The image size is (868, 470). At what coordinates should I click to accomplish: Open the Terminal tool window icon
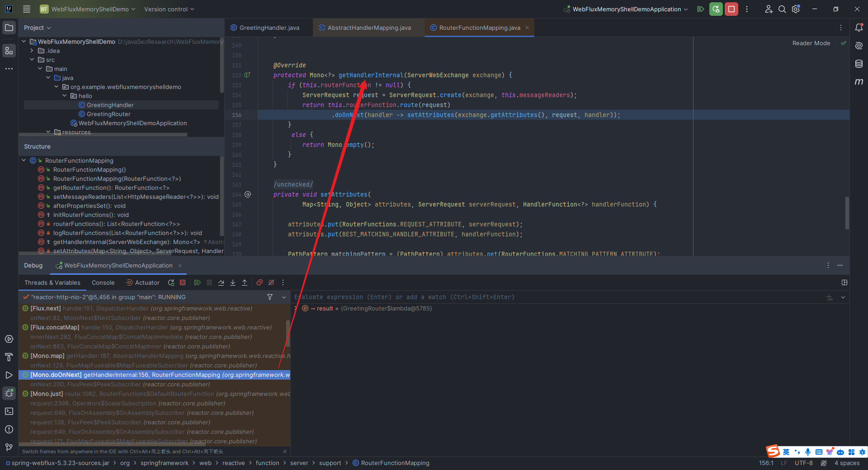(x=9, y=411)
